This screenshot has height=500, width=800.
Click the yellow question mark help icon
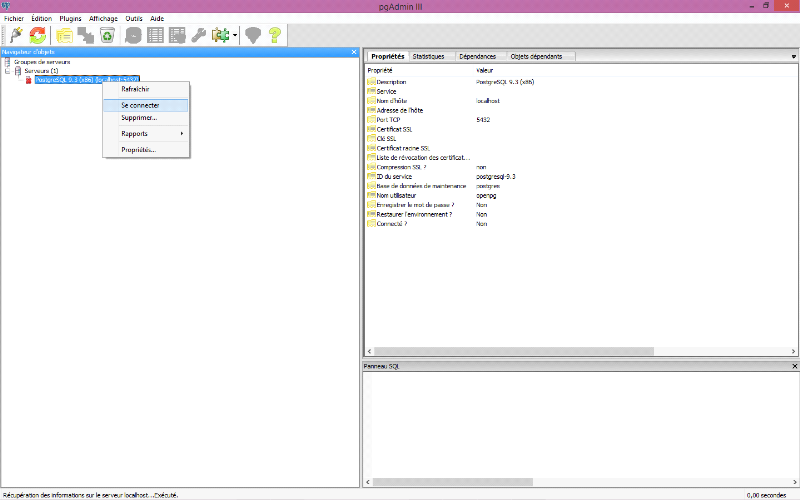pyautogui.click(x=274, y=35)
